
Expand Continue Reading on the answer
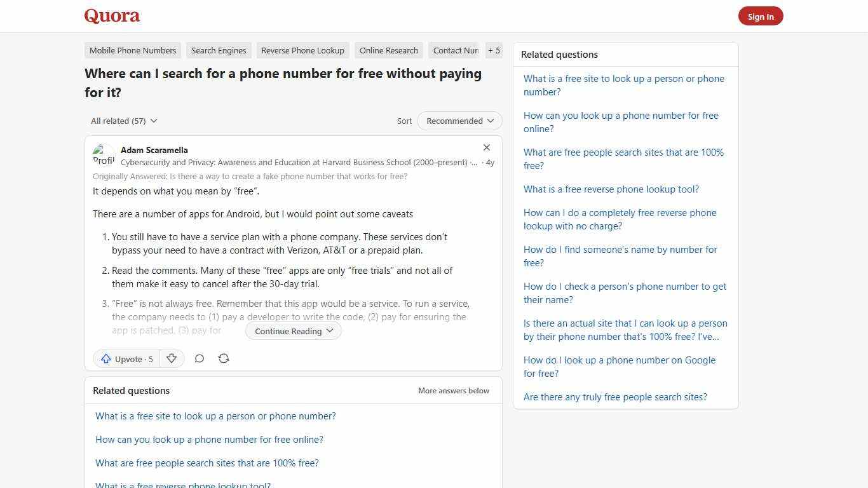pyautogui.click(x=293, y=330)
